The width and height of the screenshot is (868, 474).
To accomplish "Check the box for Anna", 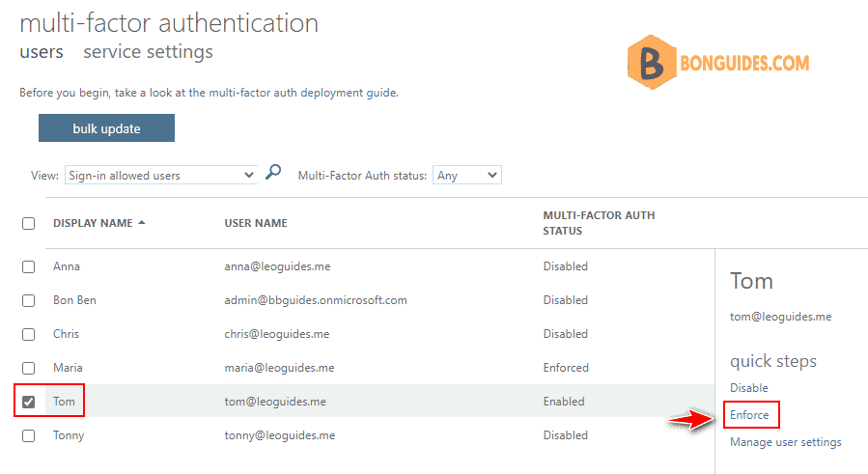I will [29, 266].
